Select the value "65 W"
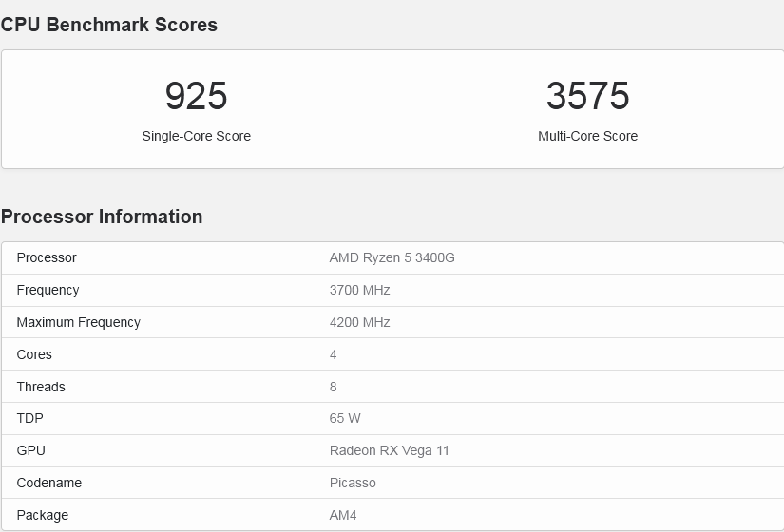784x532 pixels. (345, 419)
